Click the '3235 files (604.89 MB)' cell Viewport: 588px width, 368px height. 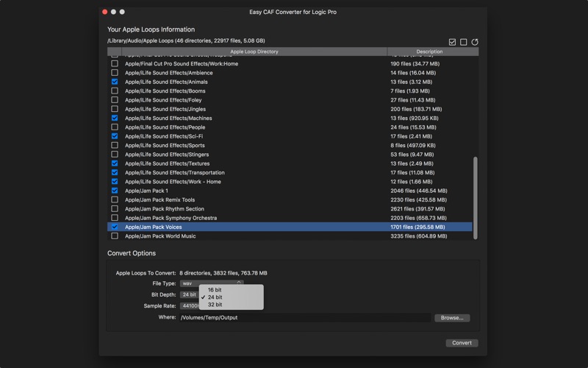tap(418, 236)
